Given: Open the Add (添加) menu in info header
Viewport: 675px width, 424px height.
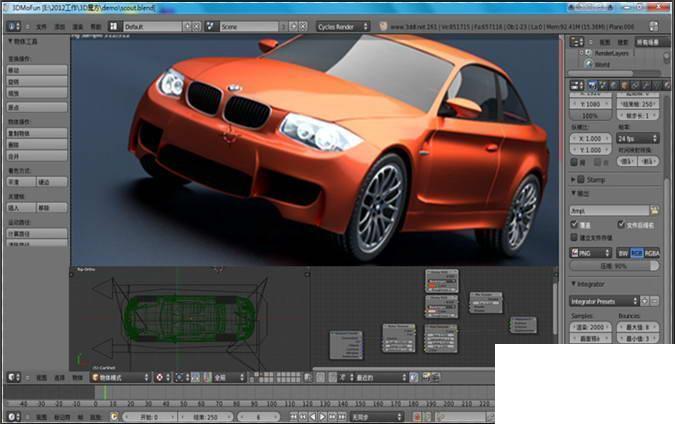Looking at the screenshot, I should (59, 27).
